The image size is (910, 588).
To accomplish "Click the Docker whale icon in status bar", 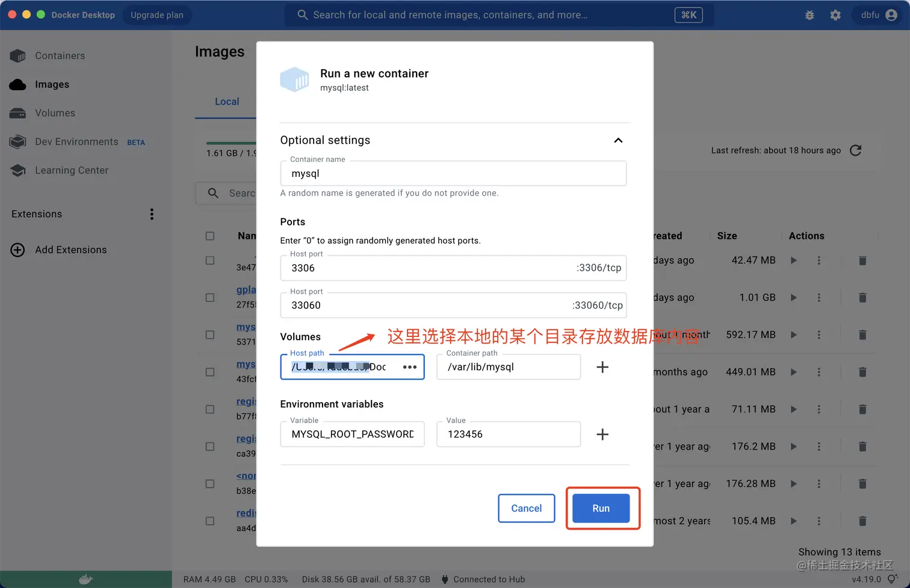I will tap(85, 580).
